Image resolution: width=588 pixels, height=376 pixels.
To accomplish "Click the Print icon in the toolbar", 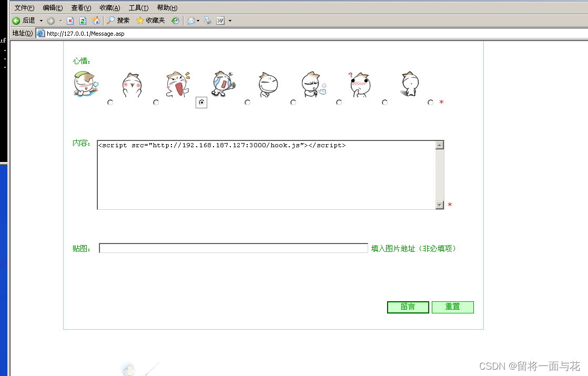I will [x=207, y=21].
